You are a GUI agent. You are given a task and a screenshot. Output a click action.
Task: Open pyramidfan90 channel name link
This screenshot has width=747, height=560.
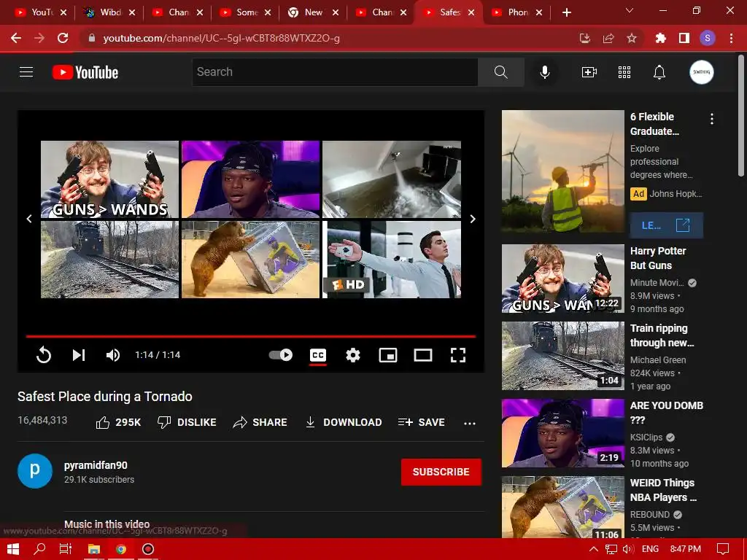[x=96, y=465]
